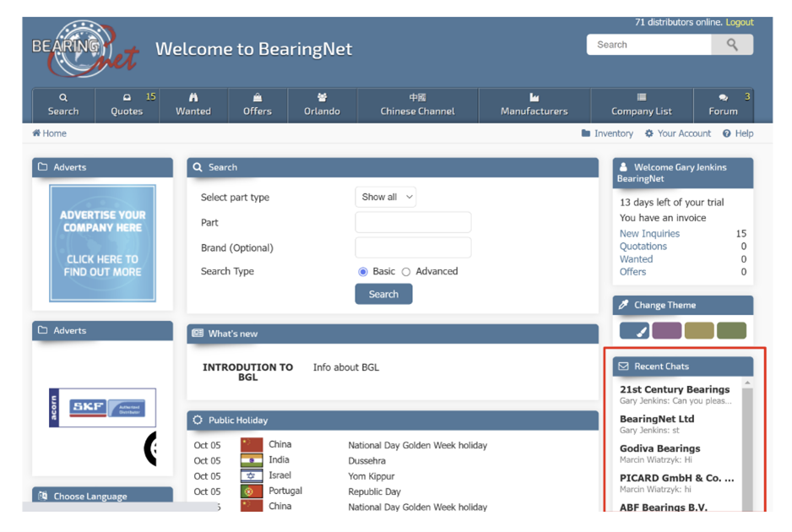The height and width of the screenshot is (532, 792).
Task: Choose the purple theme swatch
Action: (x=667, y=330)
